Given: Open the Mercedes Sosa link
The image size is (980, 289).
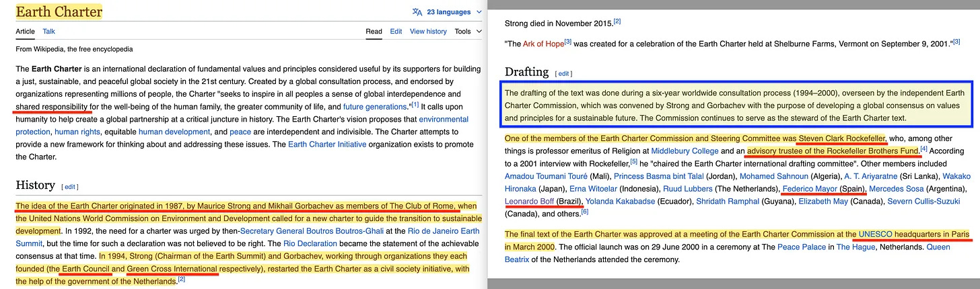Looking at the screenshot, I should point(897,189).
